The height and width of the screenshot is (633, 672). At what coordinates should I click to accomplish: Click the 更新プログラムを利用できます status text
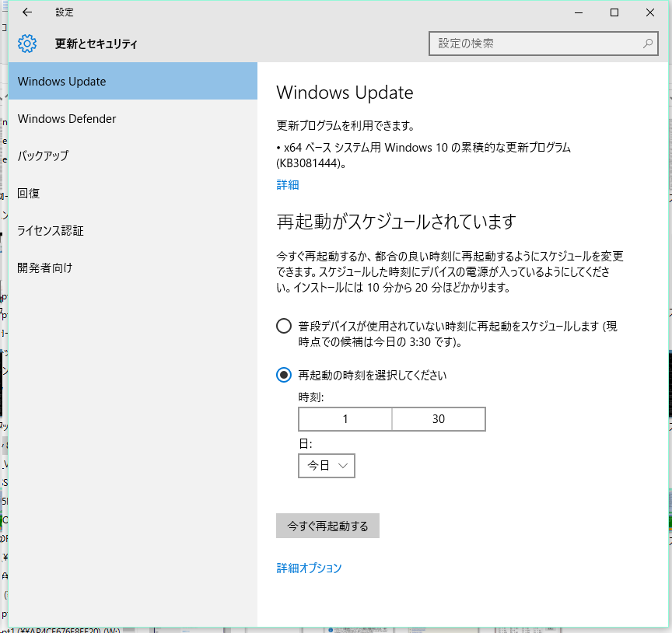[x=345, y=125]
